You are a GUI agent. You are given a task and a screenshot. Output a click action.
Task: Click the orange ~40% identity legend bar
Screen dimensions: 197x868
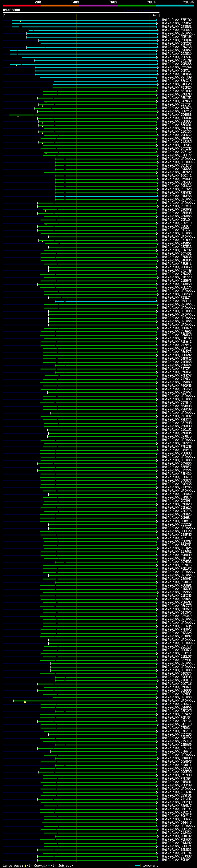(60, 6)
